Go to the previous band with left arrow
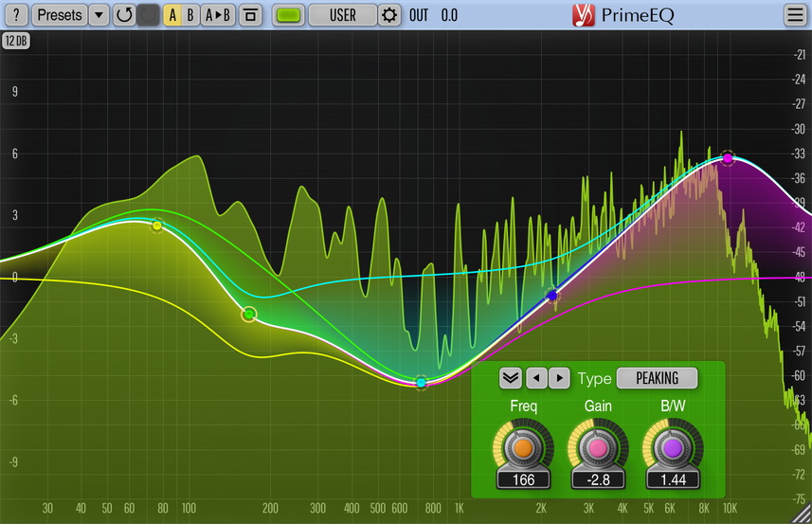This screenshot has width=812, height=524. [536, 378]
